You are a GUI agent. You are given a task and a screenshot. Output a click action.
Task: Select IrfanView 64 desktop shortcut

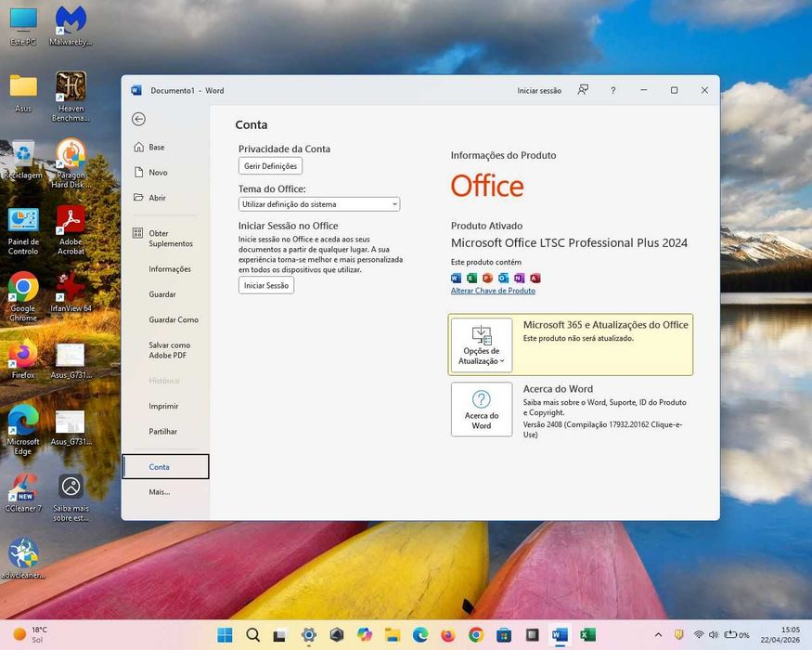[x=71, y=292]
